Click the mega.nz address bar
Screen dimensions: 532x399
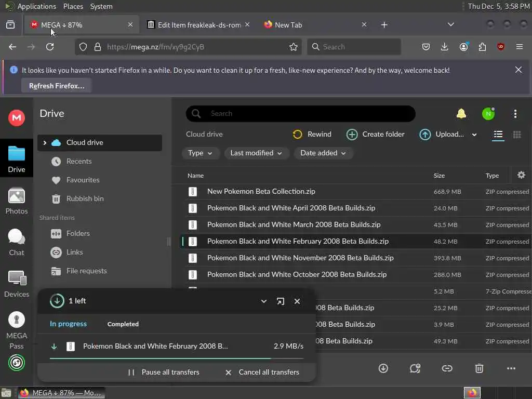click(x=188, y=47)
